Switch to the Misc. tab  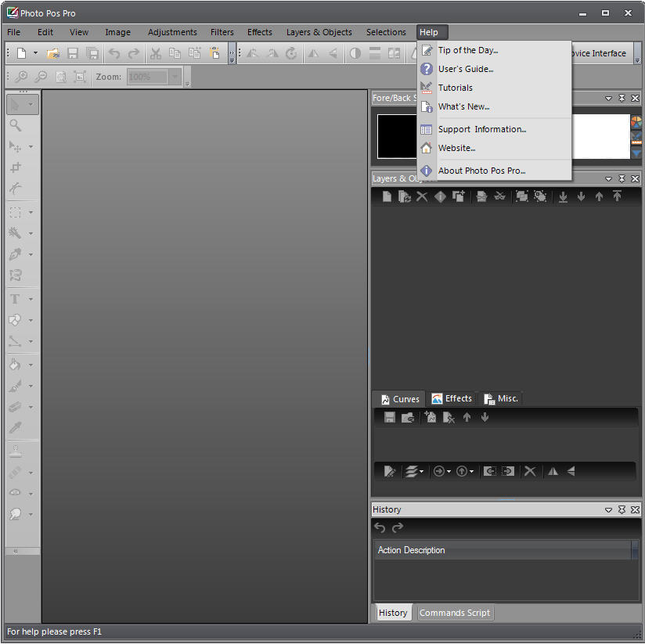501,398
